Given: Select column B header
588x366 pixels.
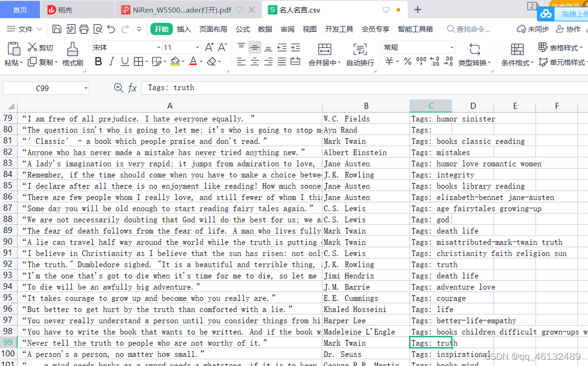Looking at the screenshot, I should tap(366, 106).
